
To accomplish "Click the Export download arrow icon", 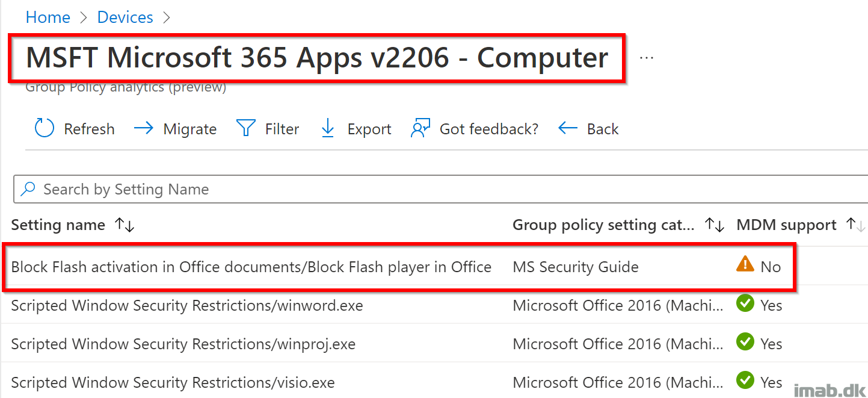I will point(328,128).
